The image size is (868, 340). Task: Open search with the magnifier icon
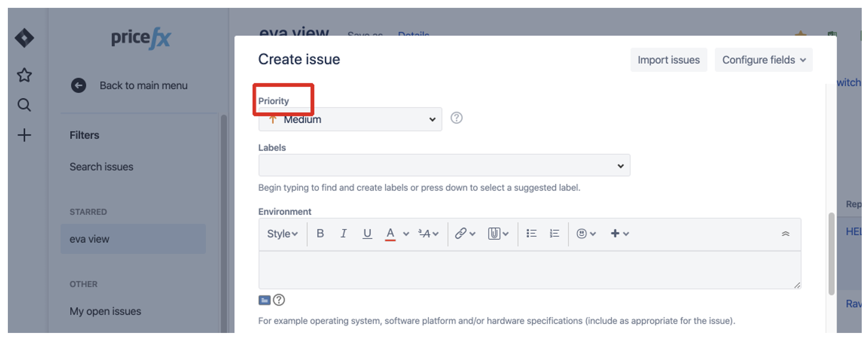24,105
